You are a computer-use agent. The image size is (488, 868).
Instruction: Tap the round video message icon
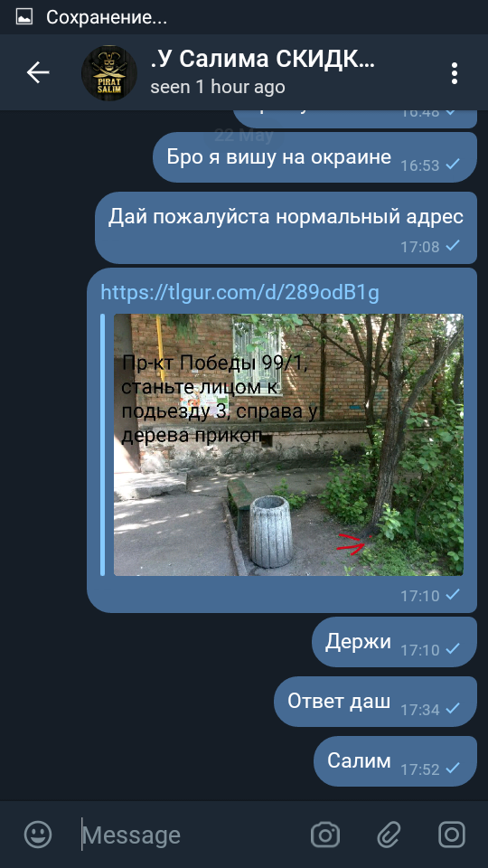(x=452, y=835)
